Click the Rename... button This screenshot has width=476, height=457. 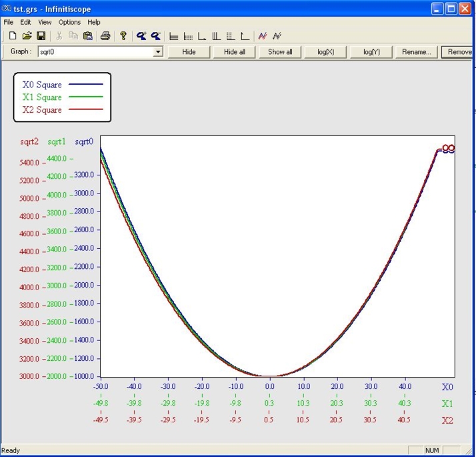[x=417, y=51]
